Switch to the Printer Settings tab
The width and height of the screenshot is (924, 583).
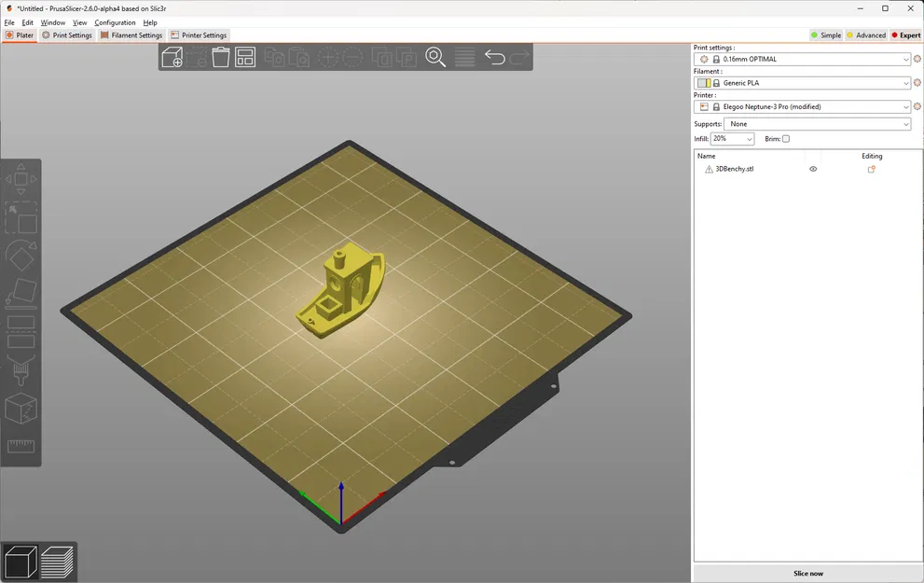[x=199, y=35]
